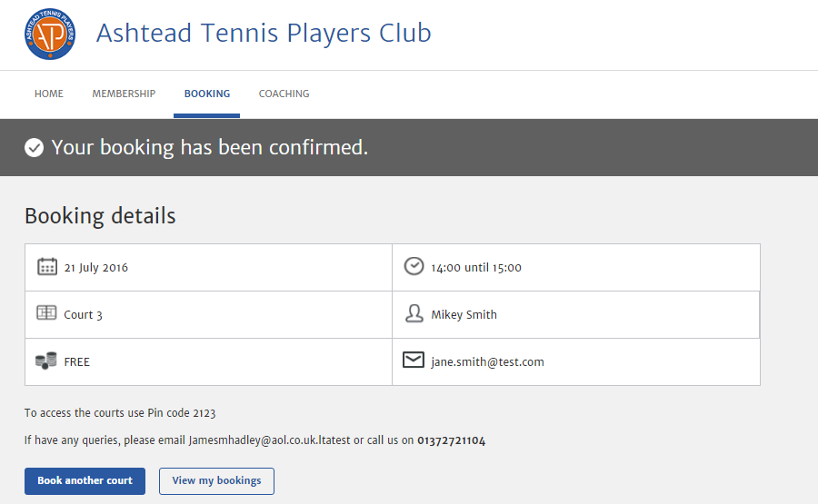Screen dimensions: 818x504
Task: Open the Coaching section
Action: click(x=284, y=94)
